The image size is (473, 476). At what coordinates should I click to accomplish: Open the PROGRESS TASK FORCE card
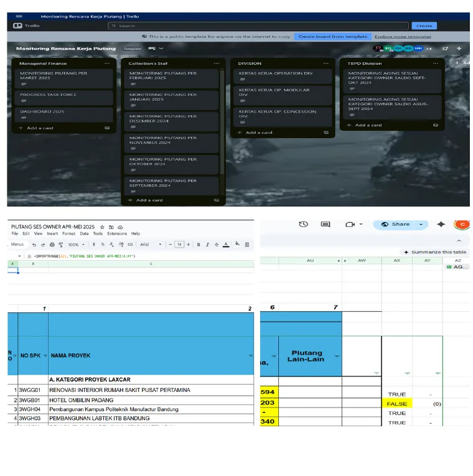pos(63,98)
